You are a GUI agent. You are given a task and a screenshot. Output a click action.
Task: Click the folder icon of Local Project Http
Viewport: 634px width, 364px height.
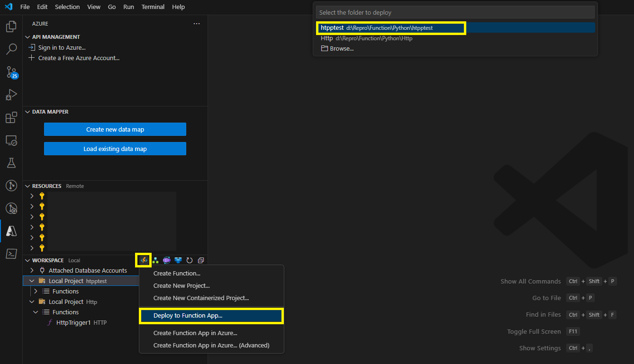tap(42, 302)
